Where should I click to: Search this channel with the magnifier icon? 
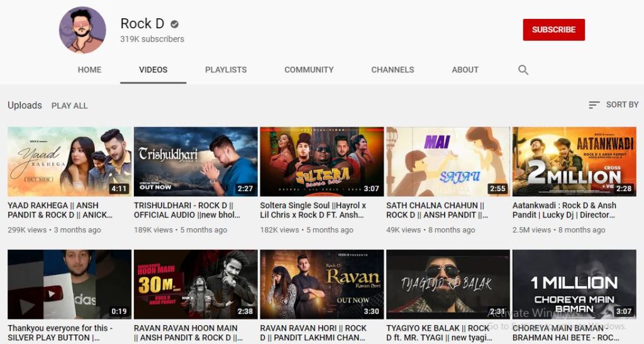coord(523,70)
